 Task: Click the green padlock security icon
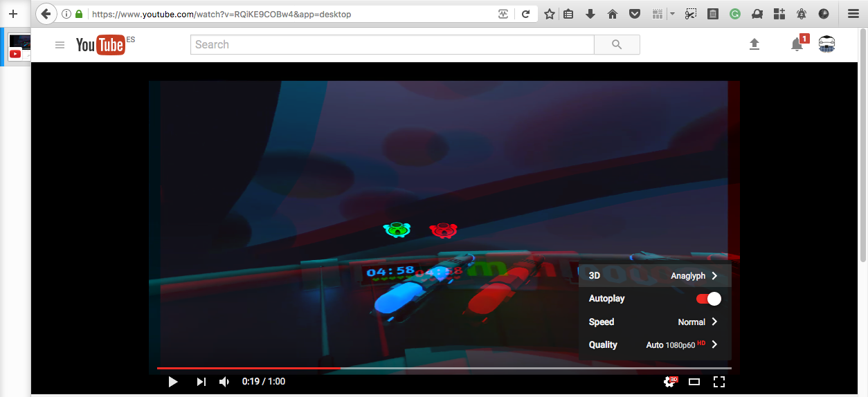79,14
